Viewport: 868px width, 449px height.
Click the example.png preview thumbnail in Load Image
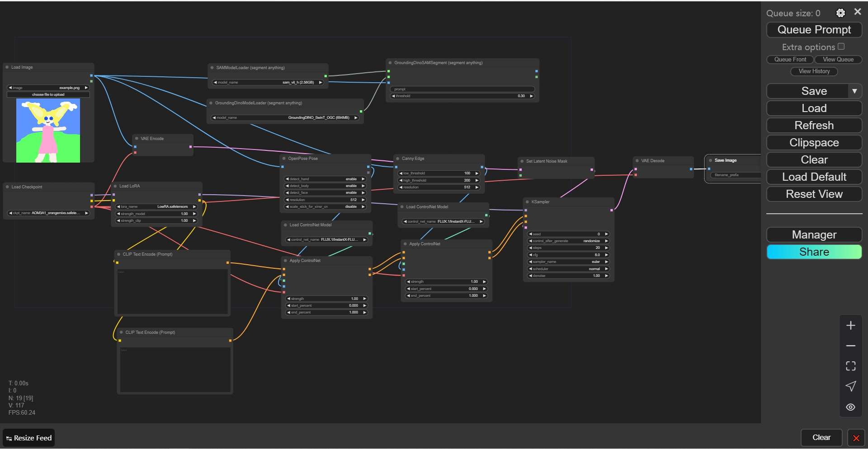[48, 131]
